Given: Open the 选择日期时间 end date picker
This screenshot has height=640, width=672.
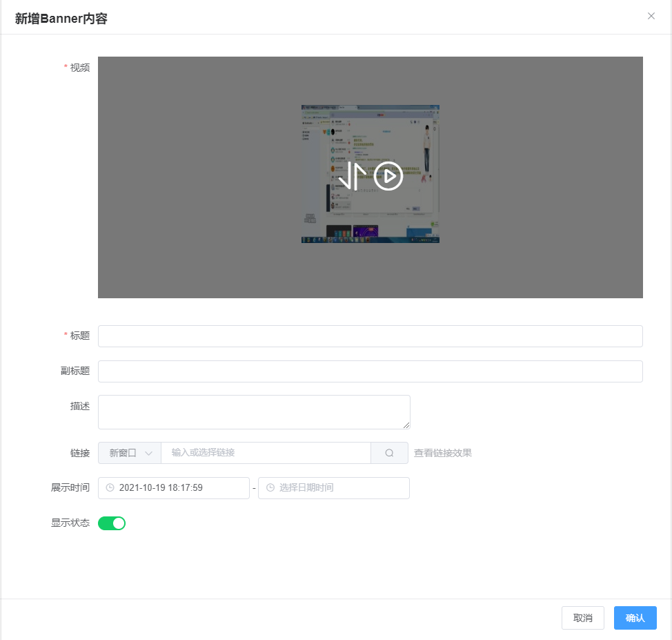Looking at the screenshot, I should click(334, 487).
